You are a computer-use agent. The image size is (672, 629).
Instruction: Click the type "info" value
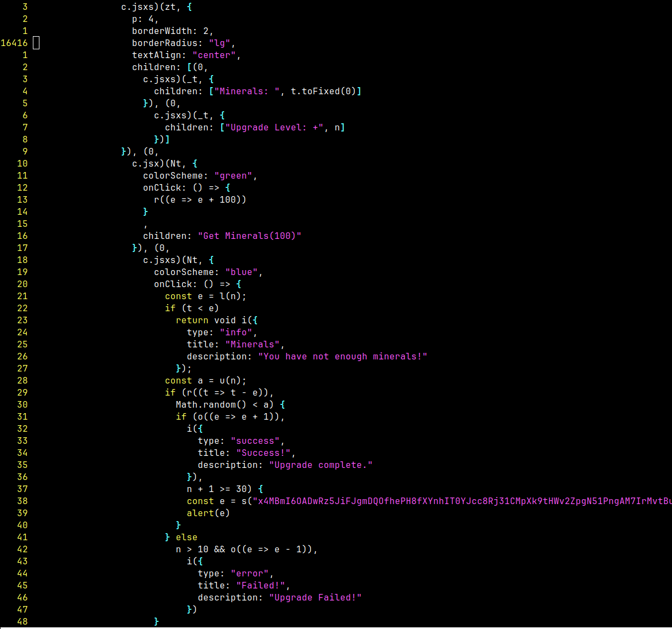[x=236, y=332]
